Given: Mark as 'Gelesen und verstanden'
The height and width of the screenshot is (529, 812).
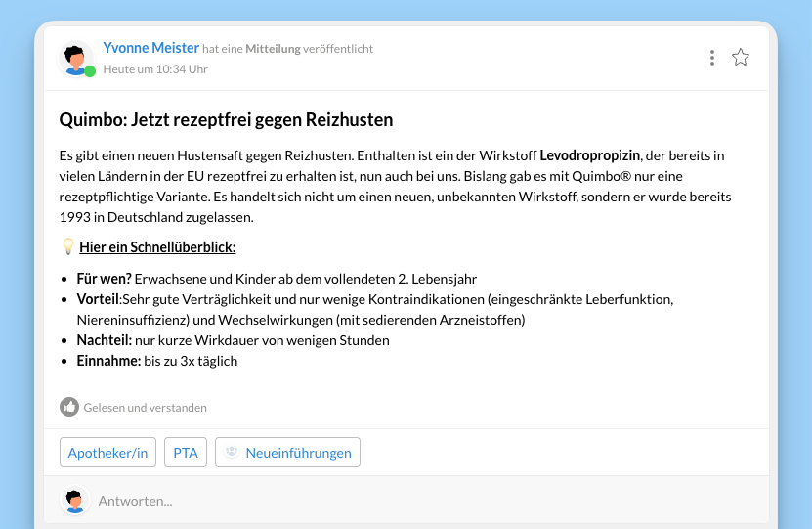Looking at the screenshot, I should (145, 408).
